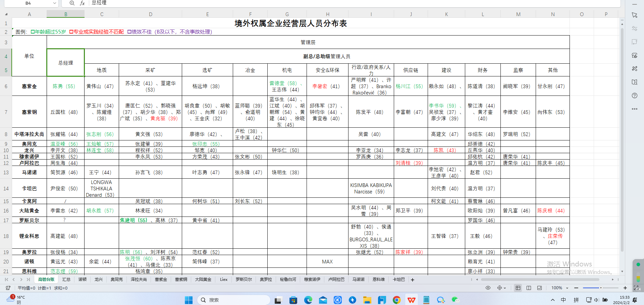Click the Windows taskbar search box
This screenshot has width=644, height=305.
tap(233, 300)
